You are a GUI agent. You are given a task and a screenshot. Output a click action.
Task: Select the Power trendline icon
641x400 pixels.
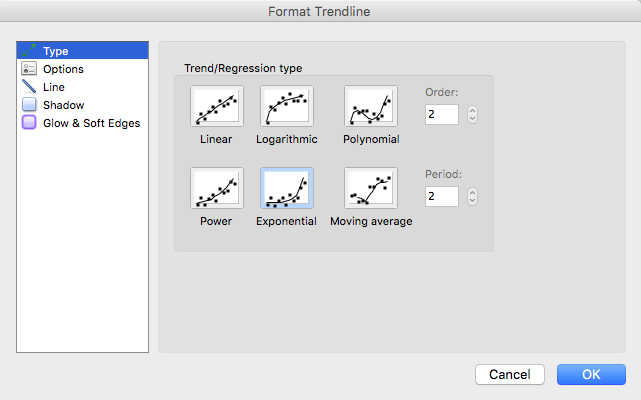217,188
